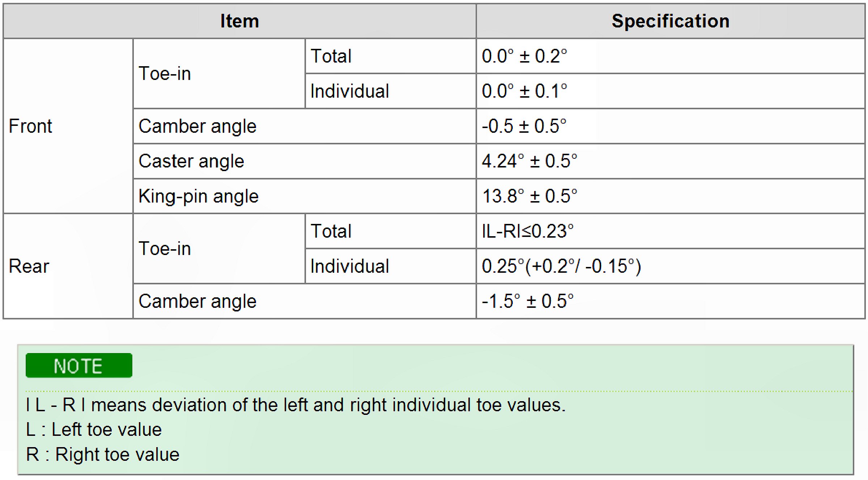The height and width of the screenshot is (480, 868).
Task: Select the IL-RI≤0.23° specification cell
Action: pyautogui.click(x=527, y=231)
